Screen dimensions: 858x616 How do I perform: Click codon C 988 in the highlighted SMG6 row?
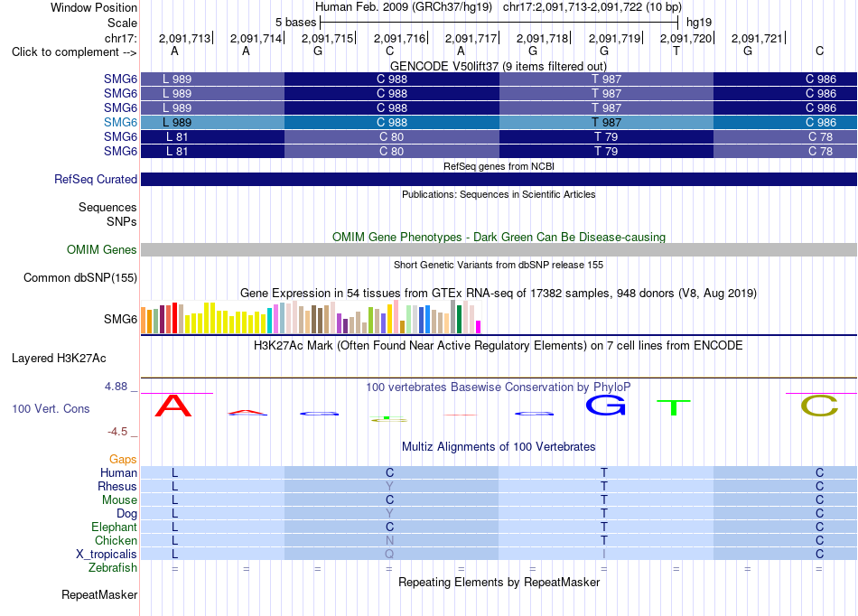click(x=392, y=122)
